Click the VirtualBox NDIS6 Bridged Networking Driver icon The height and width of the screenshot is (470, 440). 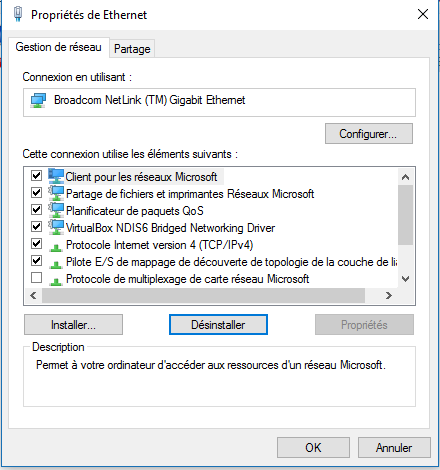56,227
